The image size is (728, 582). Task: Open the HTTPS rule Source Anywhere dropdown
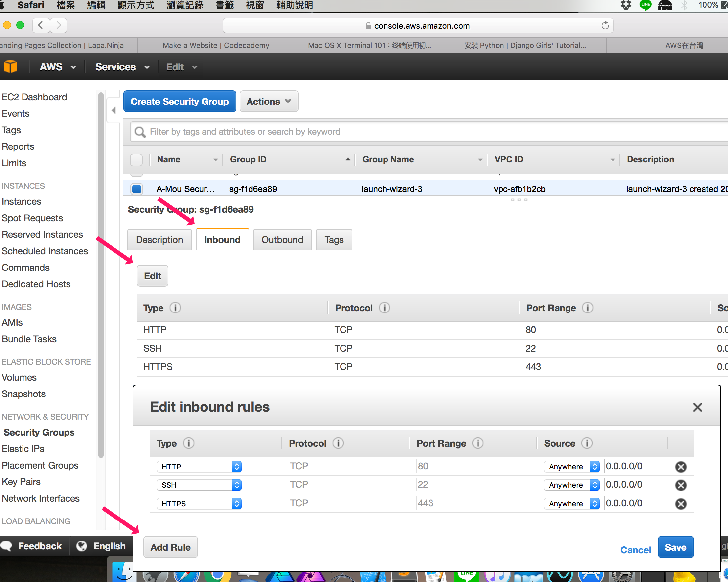coord(571,504)
